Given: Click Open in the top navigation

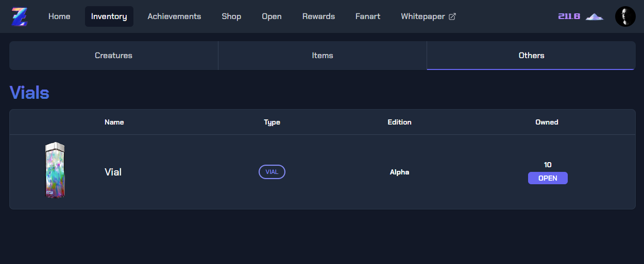Looking at the screenshot, I should point(272,16).
